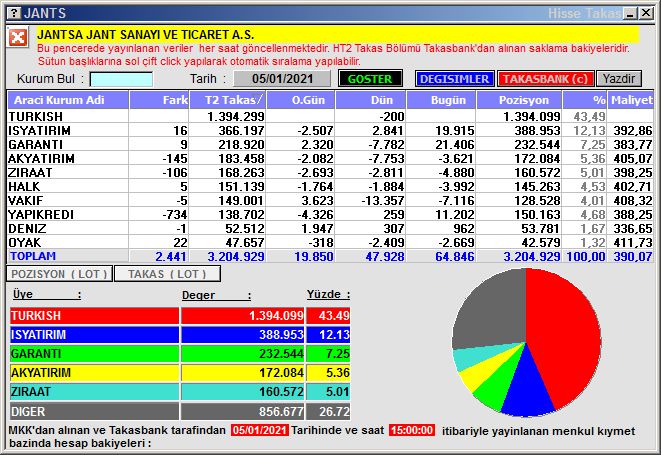Click the GOSTER button
The image size is (661, 455).
coord(370,79)
